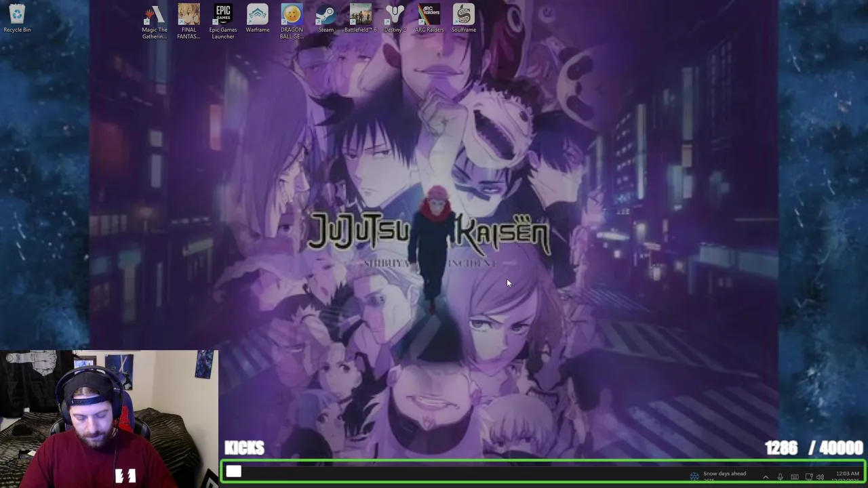Select the Battlefield 6 desktop icon
868x488 pixels.
coord(360,18)
